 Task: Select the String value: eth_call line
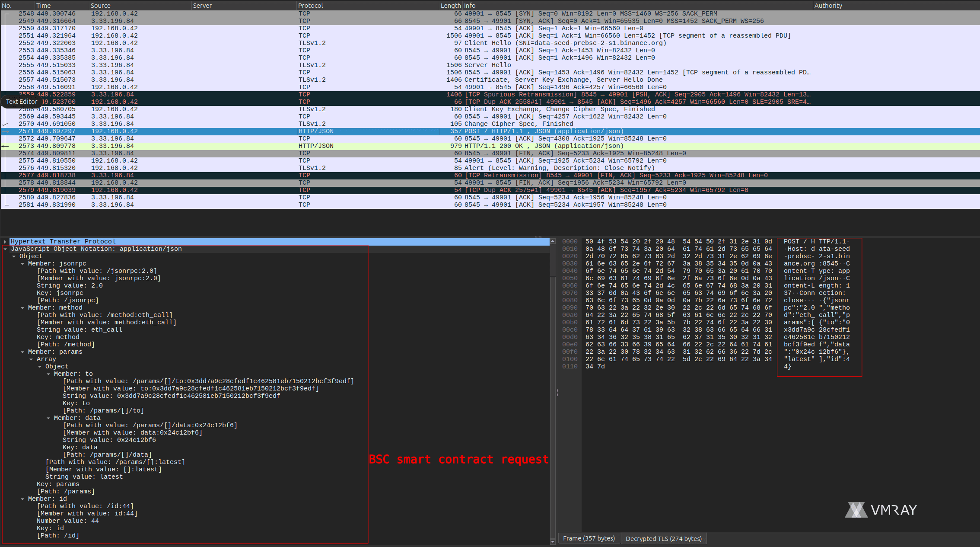[x=80, y=330]
